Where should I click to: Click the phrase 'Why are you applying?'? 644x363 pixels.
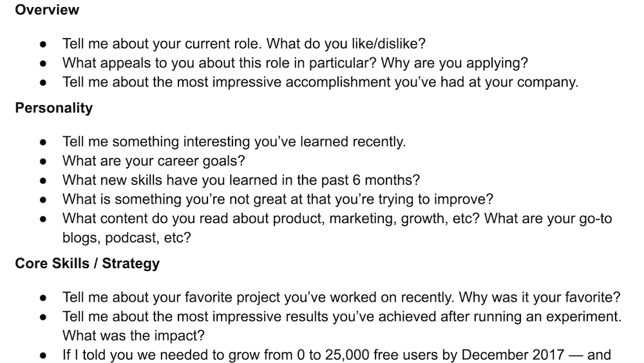(454, 63)
